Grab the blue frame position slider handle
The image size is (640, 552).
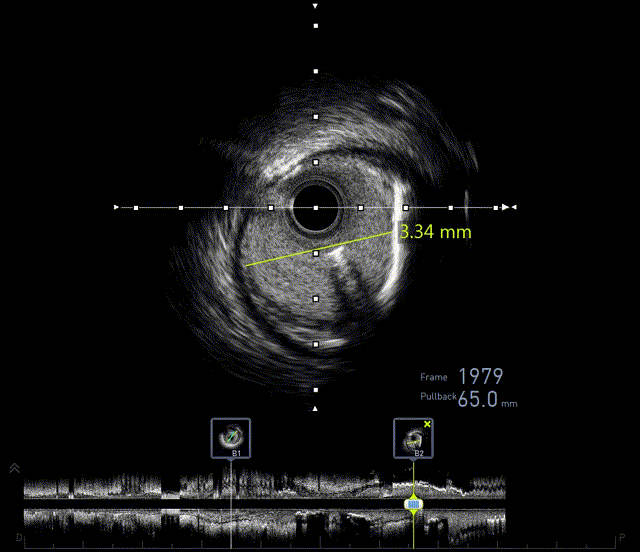(413, 504)
